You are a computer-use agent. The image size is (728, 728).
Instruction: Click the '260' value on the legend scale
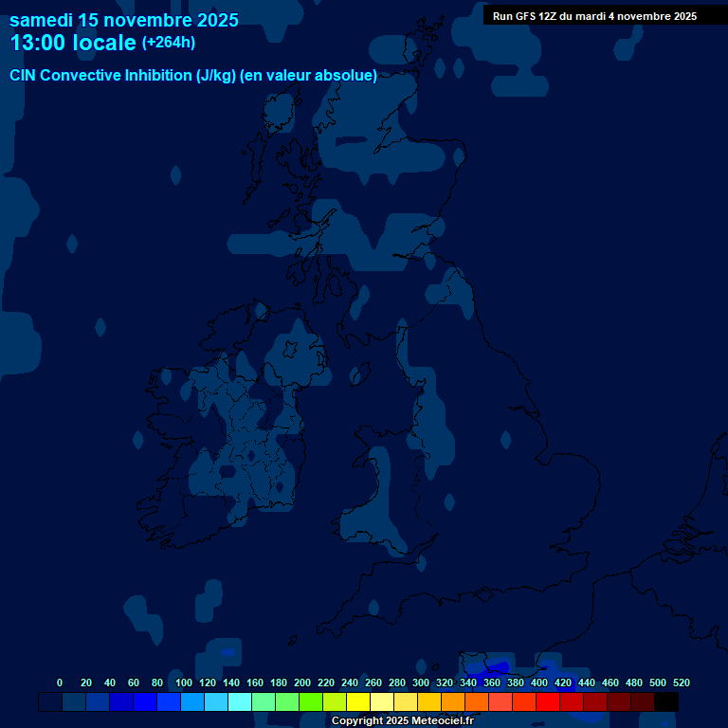click(x=373, y=682)
